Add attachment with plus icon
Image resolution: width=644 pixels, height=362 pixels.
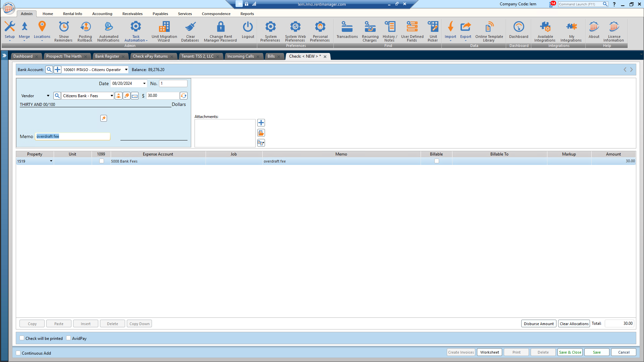click(261, 123)
